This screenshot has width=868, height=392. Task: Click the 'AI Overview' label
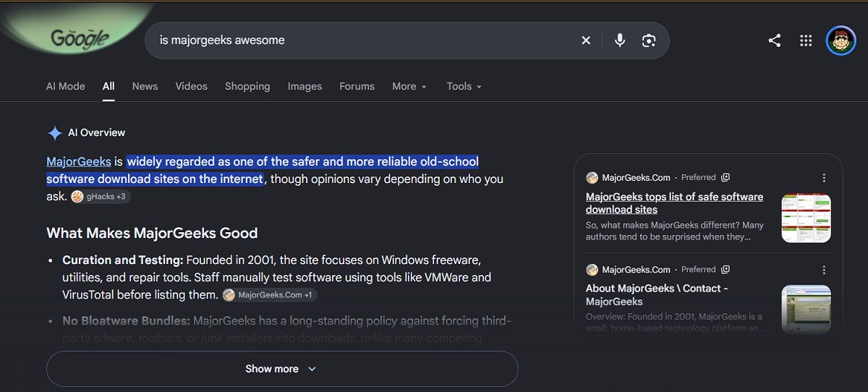[96, 133]
